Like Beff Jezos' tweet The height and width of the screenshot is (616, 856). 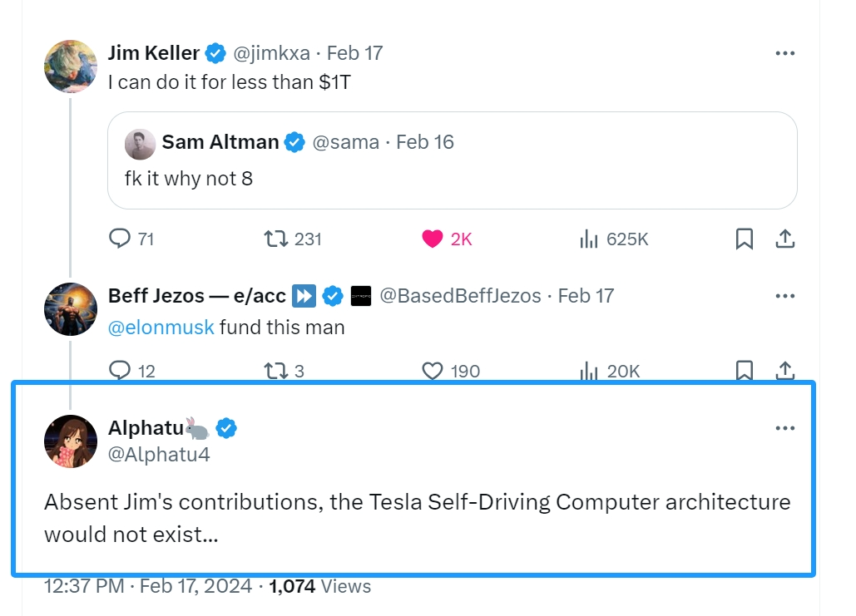coord(433,371)
